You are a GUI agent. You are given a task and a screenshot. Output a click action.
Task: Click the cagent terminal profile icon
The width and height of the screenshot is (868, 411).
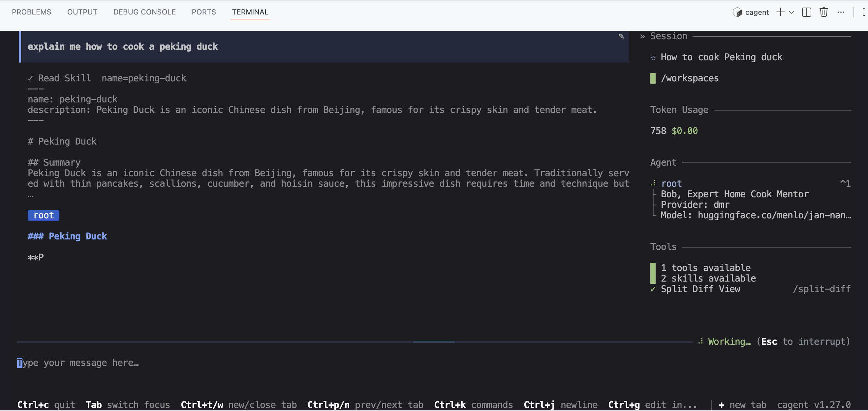pyautogui.click(x=737, y=13)
